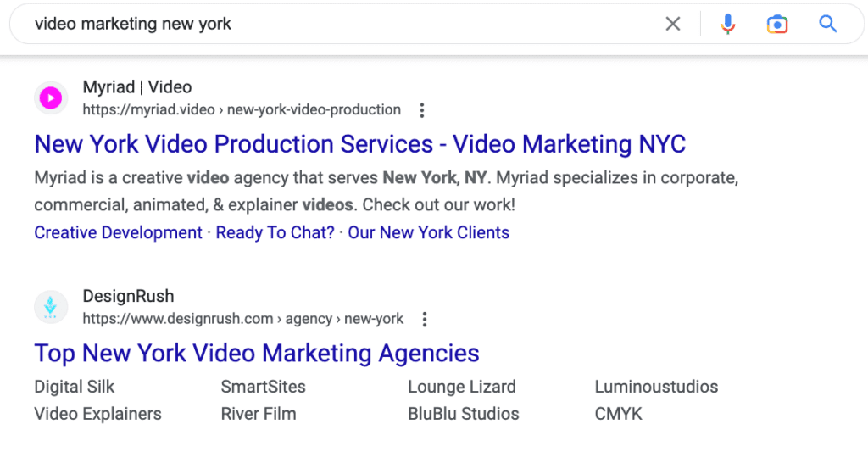
Task: Click SmartSites in the agency list
Action: [263, 387]
